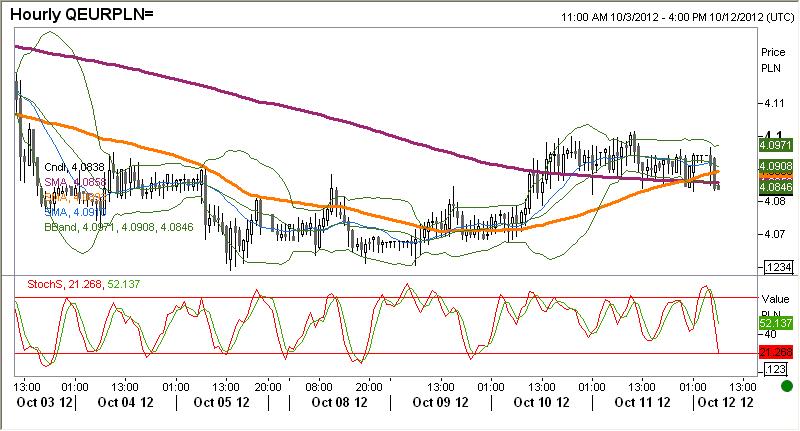The height and width of the screenshot is (431, 800).
Task: Click the 4.07 price axis label
Action: click(773, 234)
